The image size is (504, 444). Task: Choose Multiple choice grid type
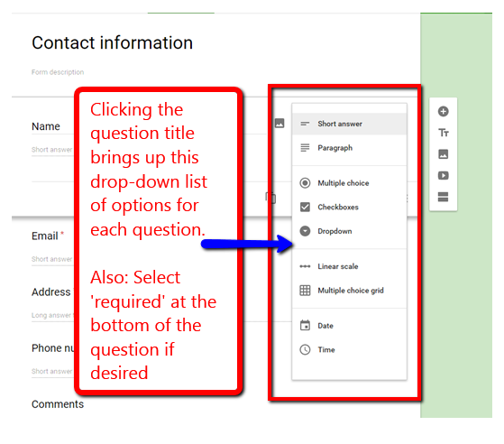click(x=349, y=291)
